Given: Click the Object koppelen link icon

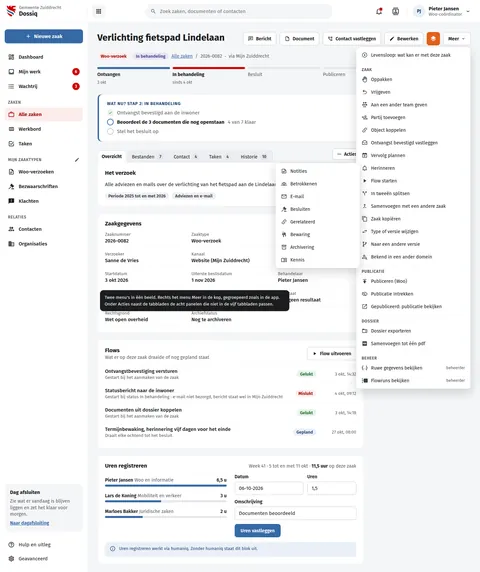Looking at the screenshot, I should click(364, 130).
